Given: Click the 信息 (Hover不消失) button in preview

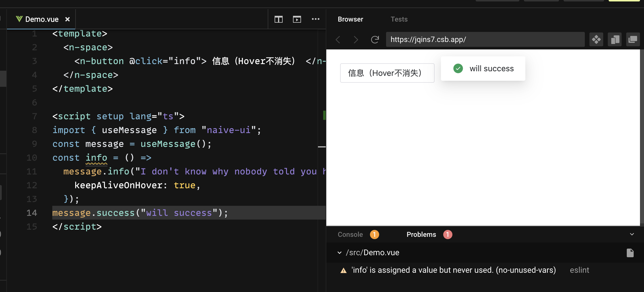Looking at the screenshot, I should point(387,73).
